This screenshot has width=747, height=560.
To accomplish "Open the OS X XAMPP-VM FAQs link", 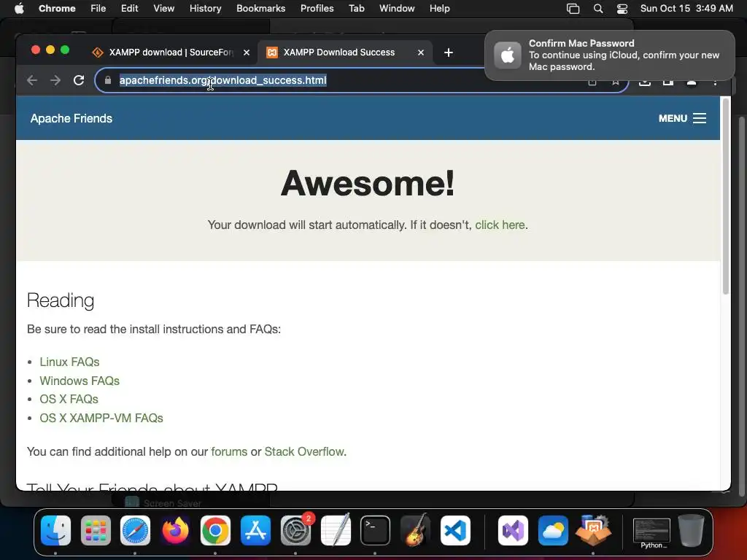I will click(101, 418).
